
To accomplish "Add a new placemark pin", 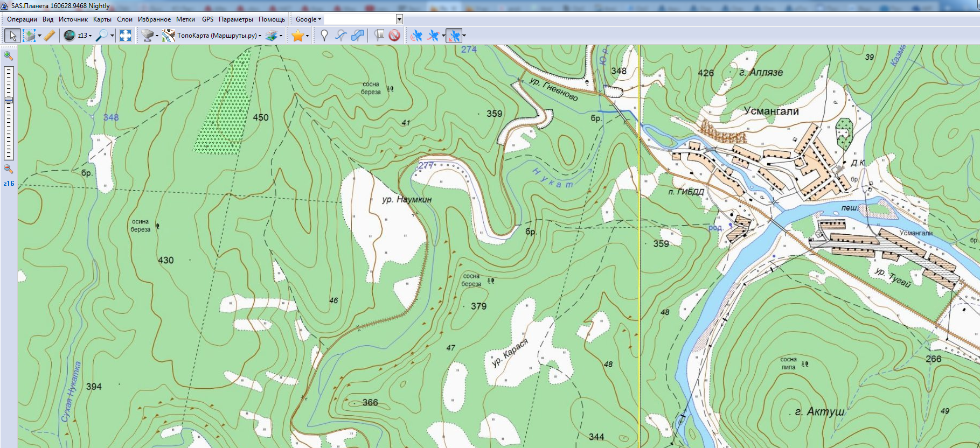I will 324,36.
